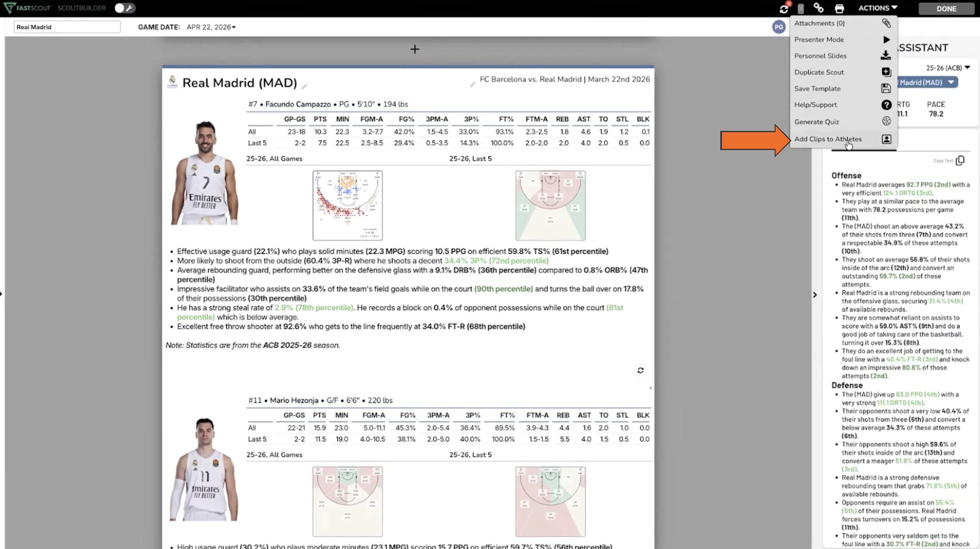Click the chain link share icon
This screenshot has width=980, height=549.
[x=818, y=7]
